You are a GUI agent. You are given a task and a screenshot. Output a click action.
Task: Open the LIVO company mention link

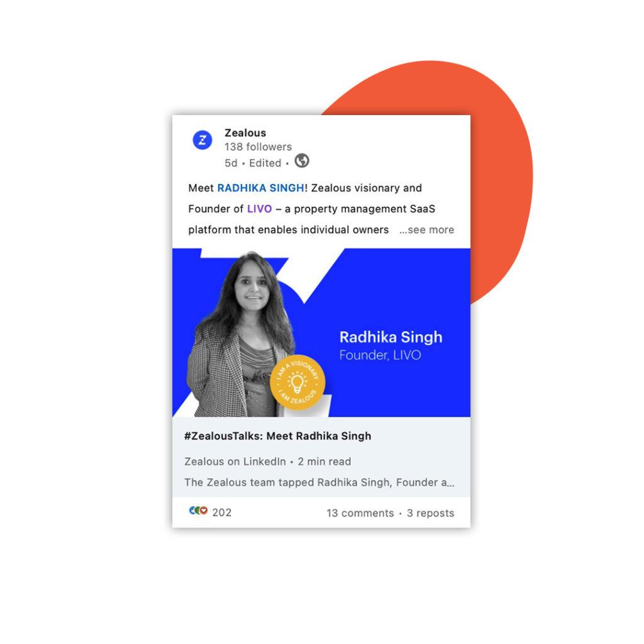(x=260, y=209)
